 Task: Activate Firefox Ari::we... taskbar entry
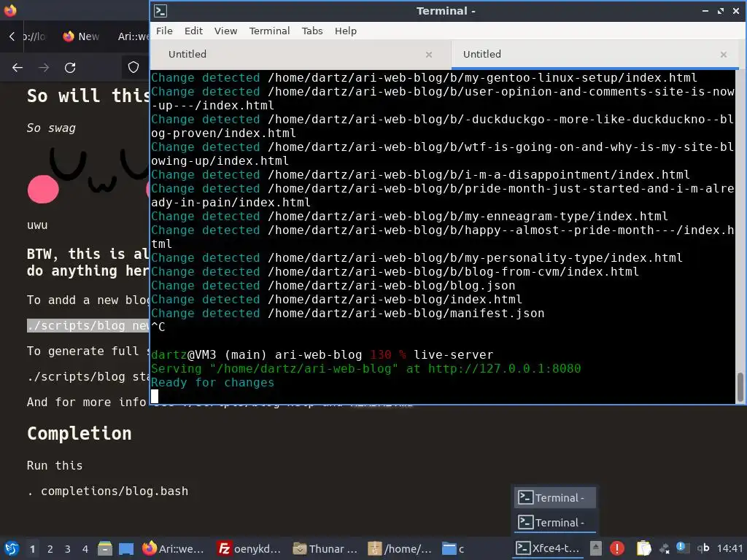(173, 549)
